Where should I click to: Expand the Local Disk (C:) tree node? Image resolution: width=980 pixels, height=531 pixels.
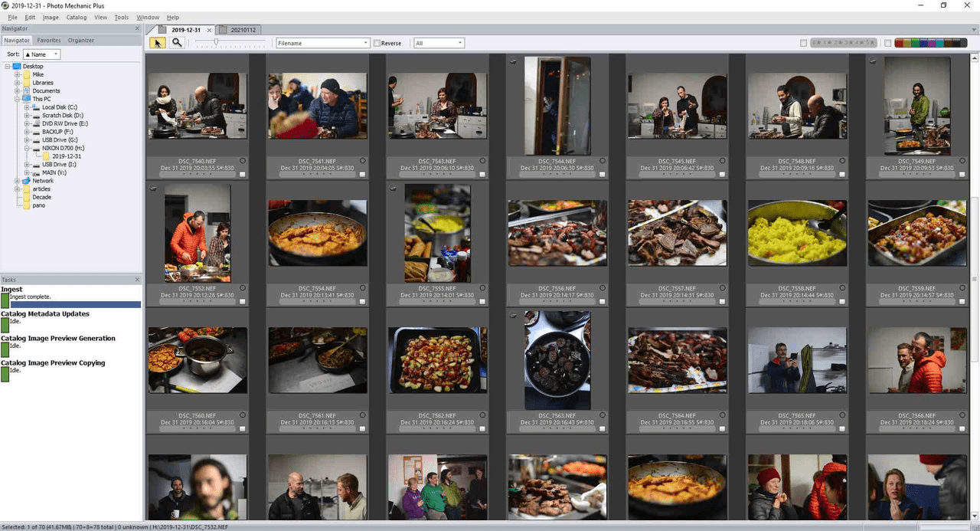click(27, 107)
